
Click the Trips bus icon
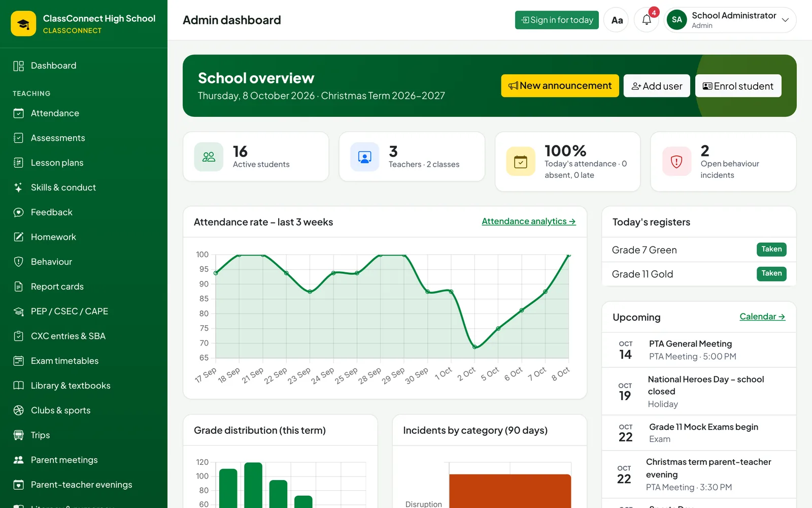click(x=19, y=435)
